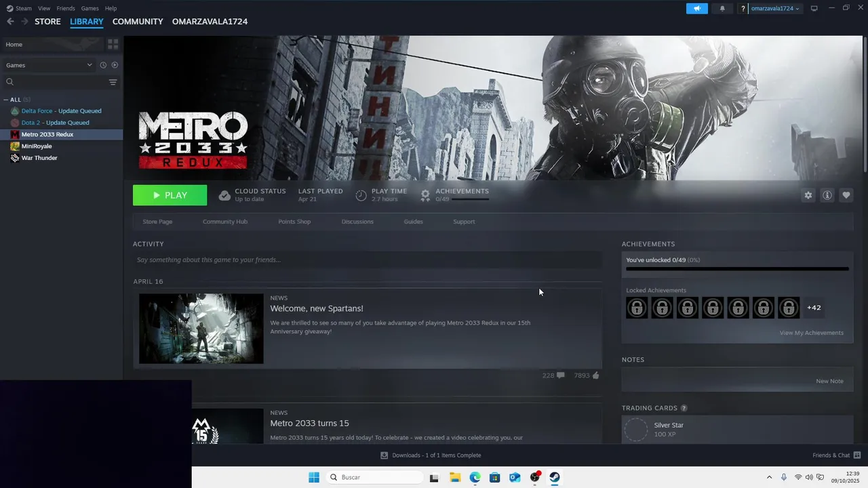The image size is (868, 488).
Task: Select Metro 2033 Redux in library list
Action: coord(61,134)
